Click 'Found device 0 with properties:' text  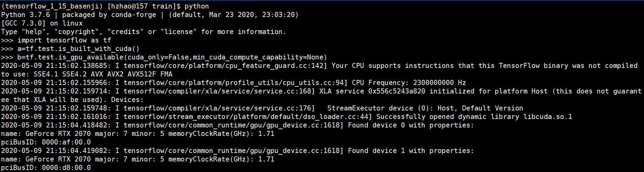click(x=410, y=125)
